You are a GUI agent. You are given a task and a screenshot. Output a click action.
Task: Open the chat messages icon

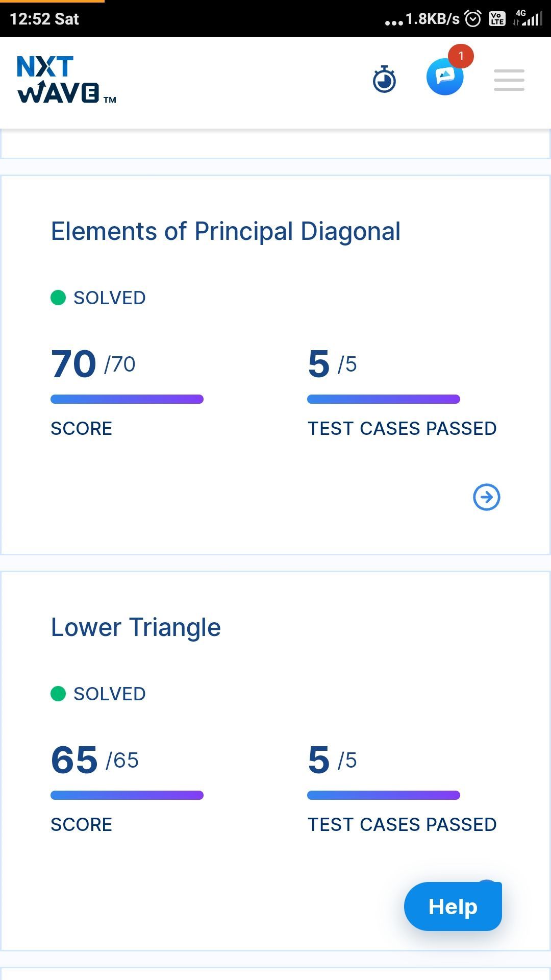point(445,77)
